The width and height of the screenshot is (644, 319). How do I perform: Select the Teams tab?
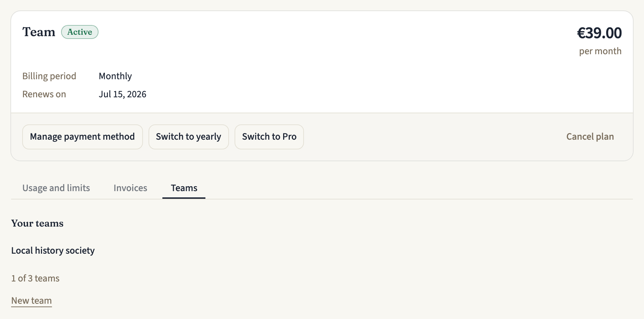184,188
